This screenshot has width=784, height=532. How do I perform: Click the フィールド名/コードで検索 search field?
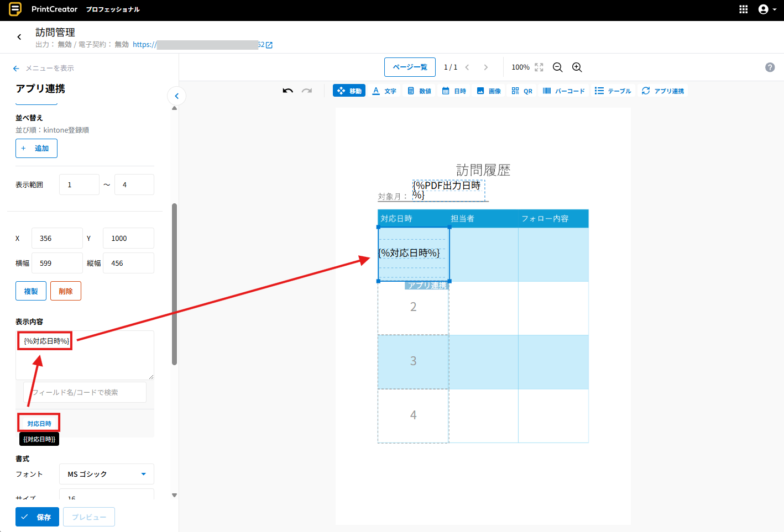pos(85,392)
